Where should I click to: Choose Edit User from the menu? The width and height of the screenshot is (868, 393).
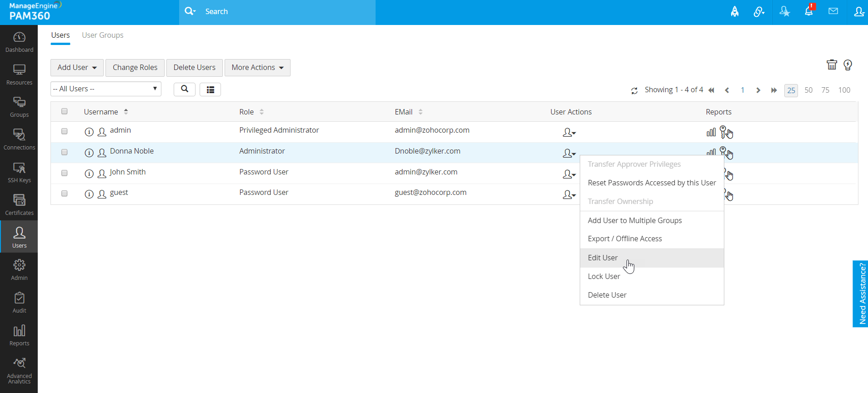[603, 258]
